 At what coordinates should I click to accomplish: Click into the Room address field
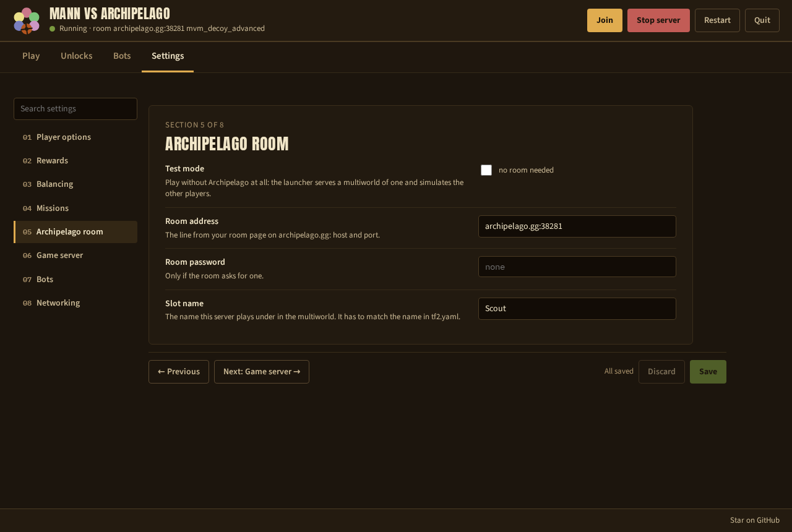click(577, 226)
